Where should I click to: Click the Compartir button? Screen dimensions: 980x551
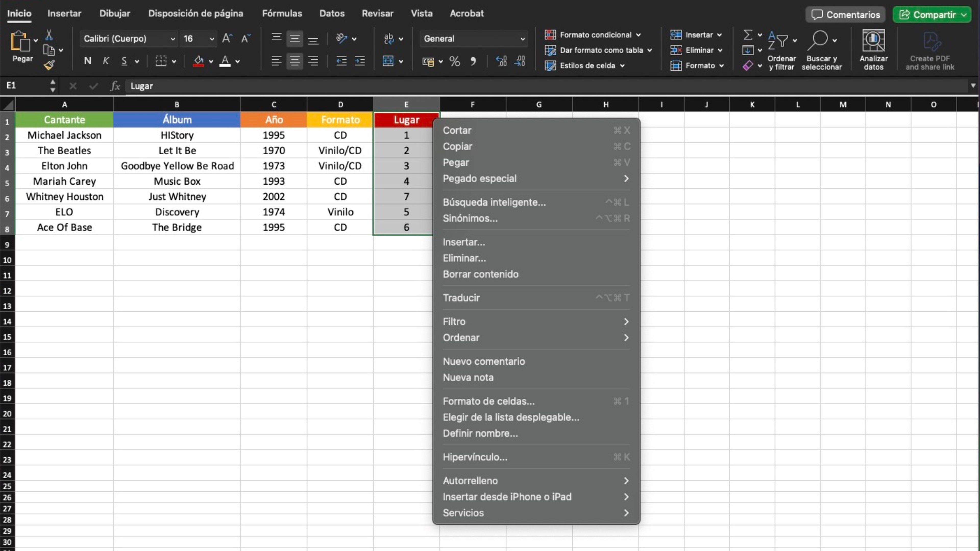(x=932, y=15)
